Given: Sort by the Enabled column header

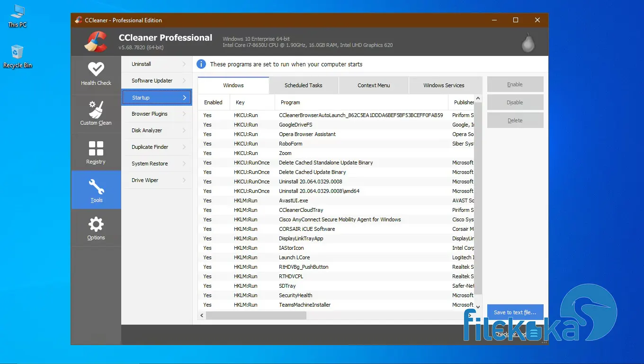Looking at the screenshot, I should [214, 102].
